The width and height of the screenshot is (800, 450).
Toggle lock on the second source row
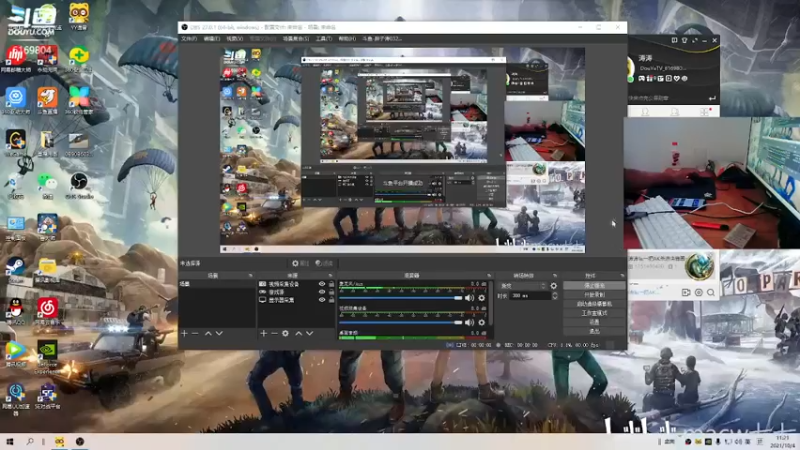[x=331, y=292]
